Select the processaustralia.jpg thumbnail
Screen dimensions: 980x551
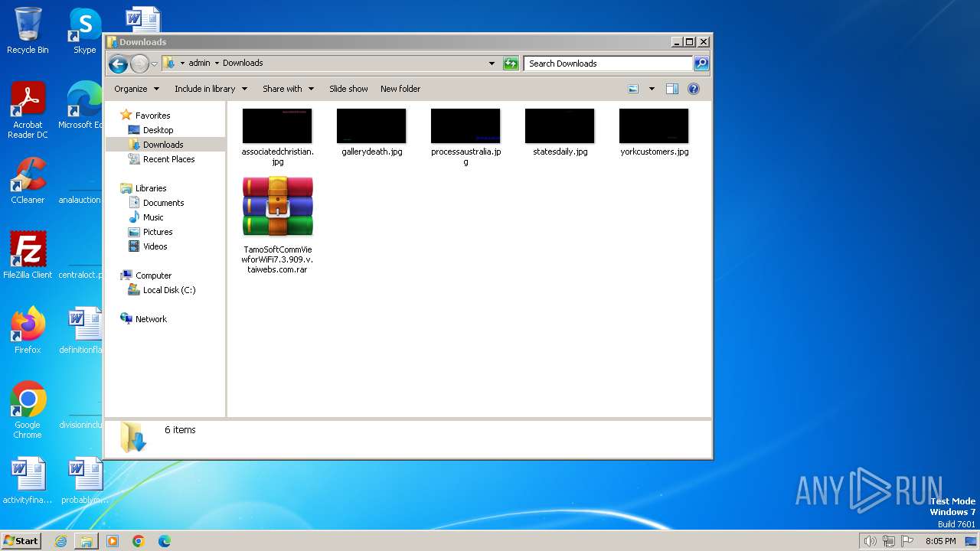coord(465,126)
